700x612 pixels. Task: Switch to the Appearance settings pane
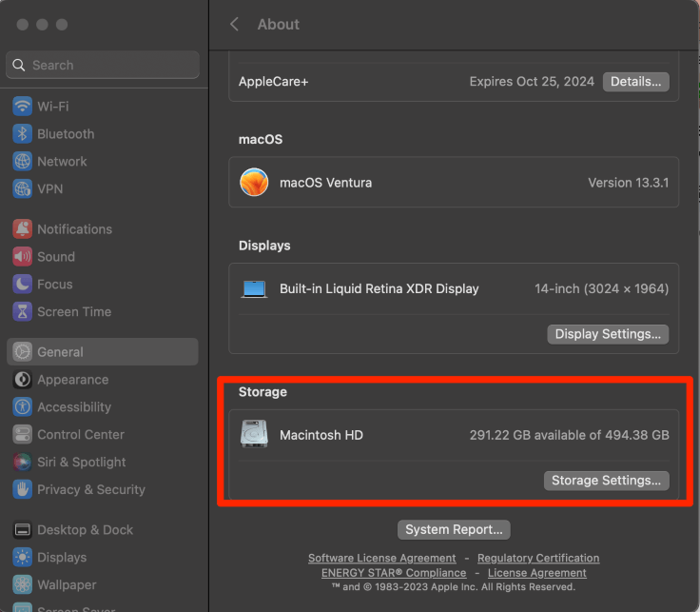(72, 380)
